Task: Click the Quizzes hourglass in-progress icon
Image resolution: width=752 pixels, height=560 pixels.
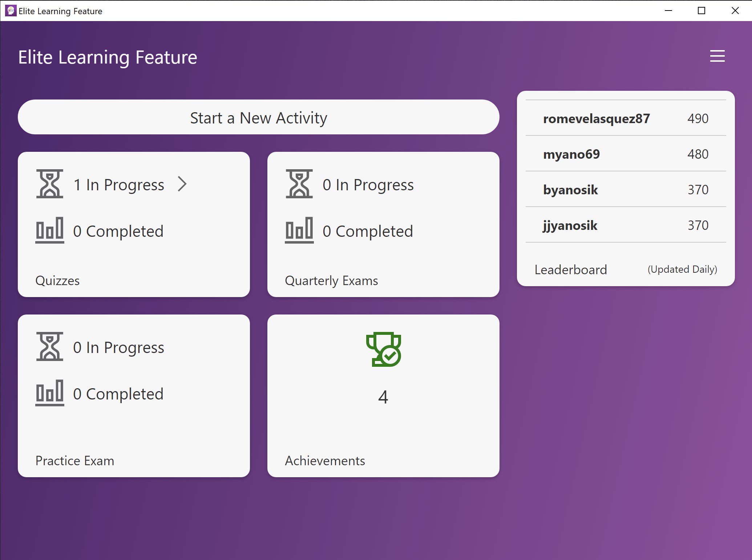Action: tap(50, 184)
